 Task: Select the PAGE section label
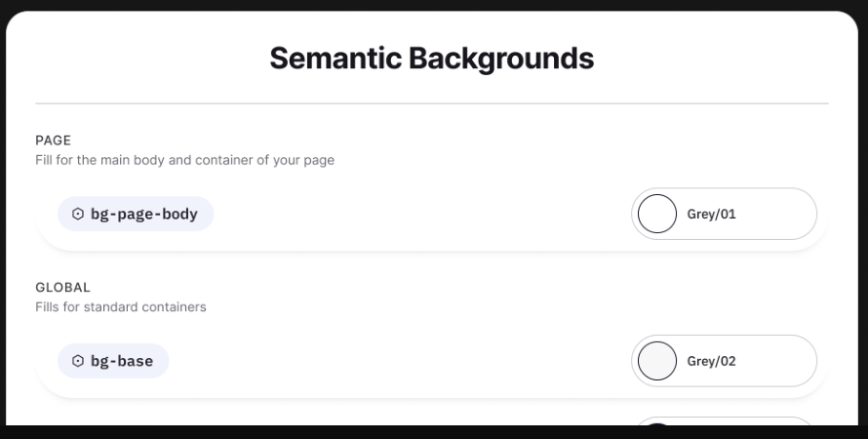53,140
